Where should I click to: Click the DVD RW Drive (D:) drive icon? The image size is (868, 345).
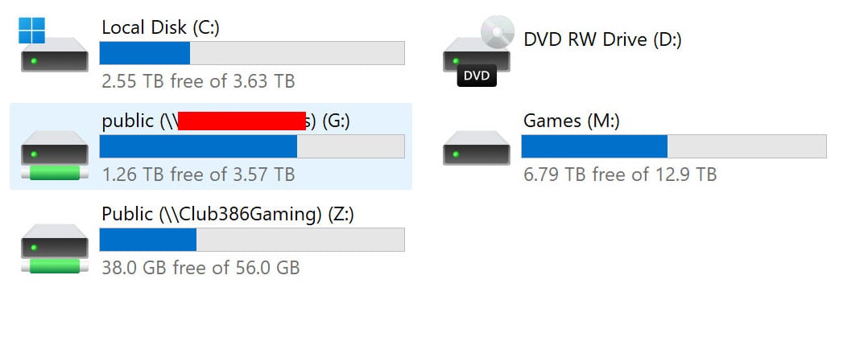pos(476,60)
